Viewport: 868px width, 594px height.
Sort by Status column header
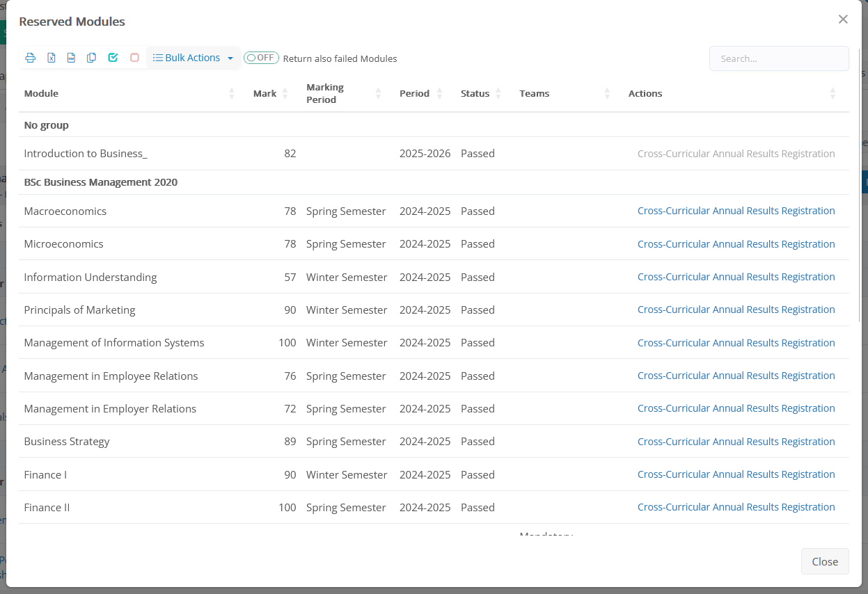click(x=475, y=93)
